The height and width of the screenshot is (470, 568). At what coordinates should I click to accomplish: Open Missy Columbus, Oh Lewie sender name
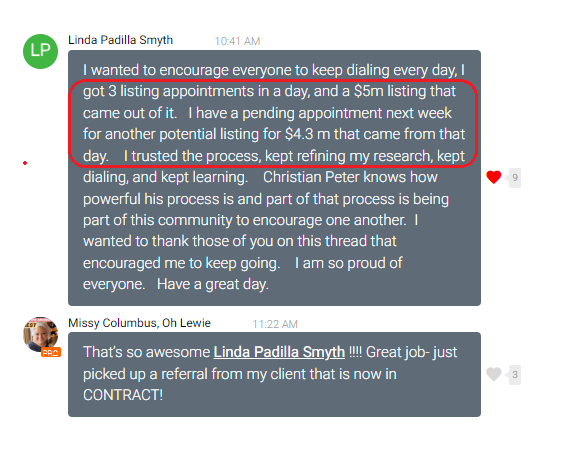point(139,323)
